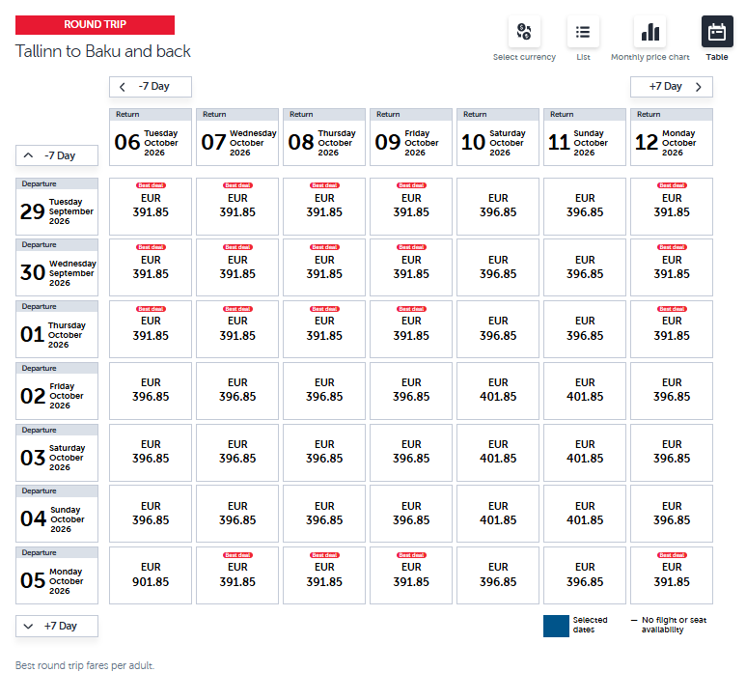Click the ROUND TRIP red label

coord(95,25)
